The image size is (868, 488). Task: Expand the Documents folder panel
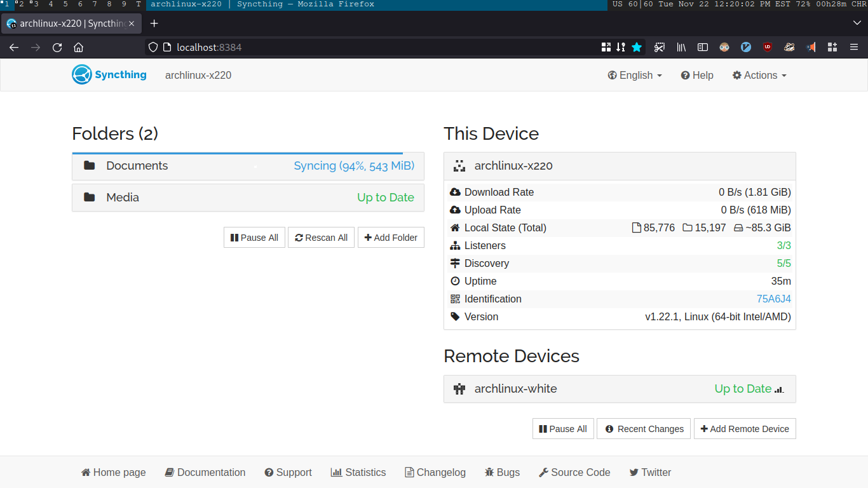(248, 166)
